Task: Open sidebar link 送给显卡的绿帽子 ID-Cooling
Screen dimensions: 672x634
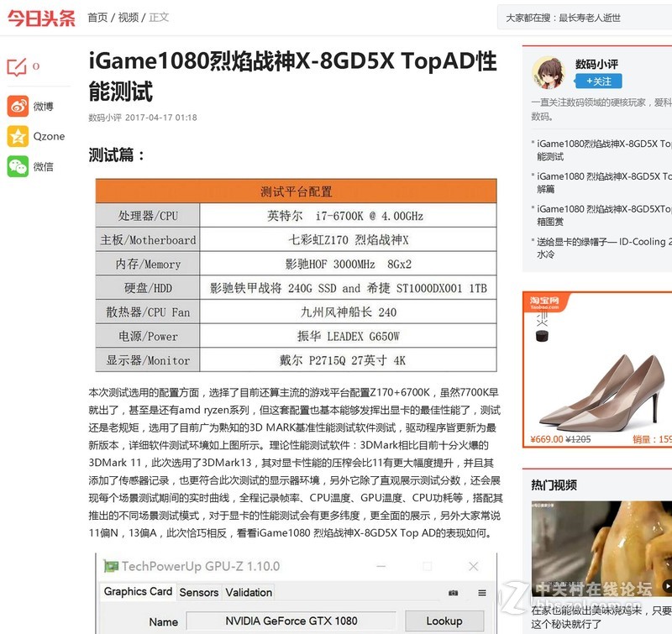Action: (604, 248)
